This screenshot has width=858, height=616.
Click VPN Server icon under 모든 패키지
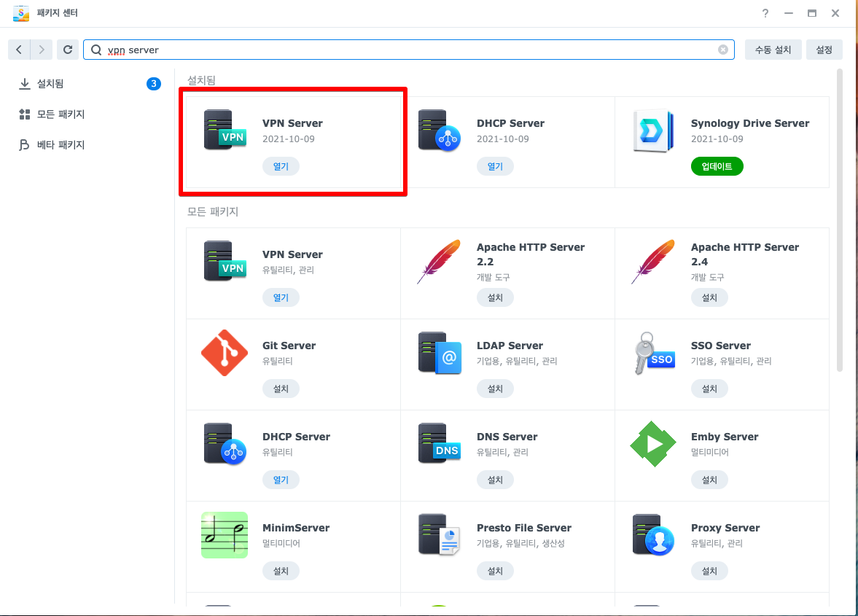click(x=225, y=261)
